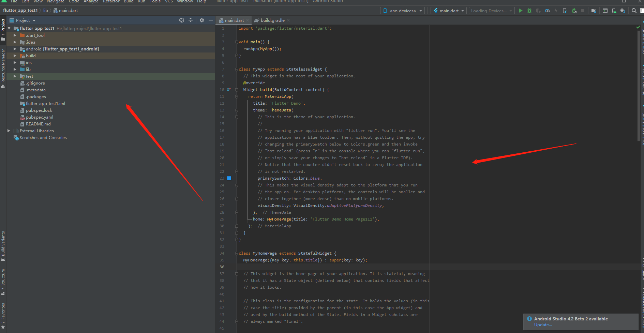Trigger Flutter hot reload lightning icon
Screen dimensions: 644x333
point(556,11)
